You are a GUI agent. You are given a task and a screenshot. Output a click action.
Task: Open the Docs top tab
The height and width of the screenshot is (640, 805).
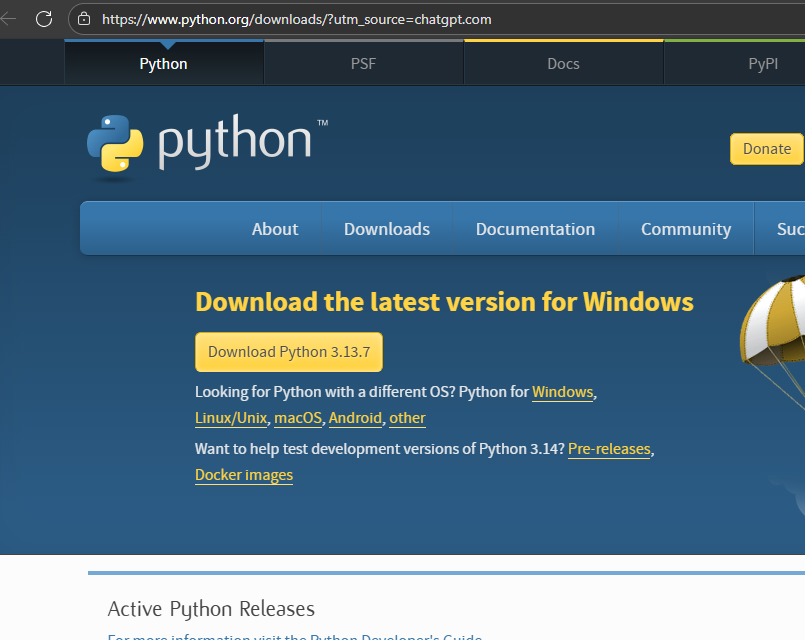coord(563,64)
